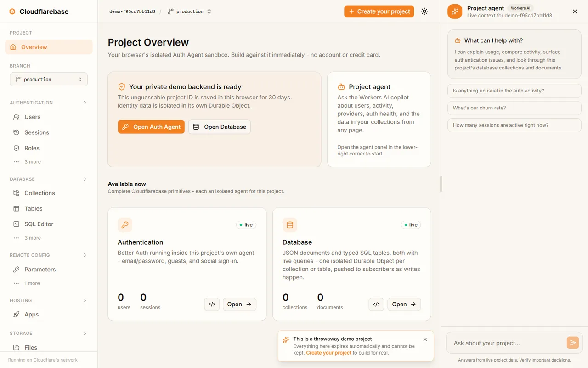Open the SQL Editor in sidebar
Viewport: 588px width, 368px height.
49,224
